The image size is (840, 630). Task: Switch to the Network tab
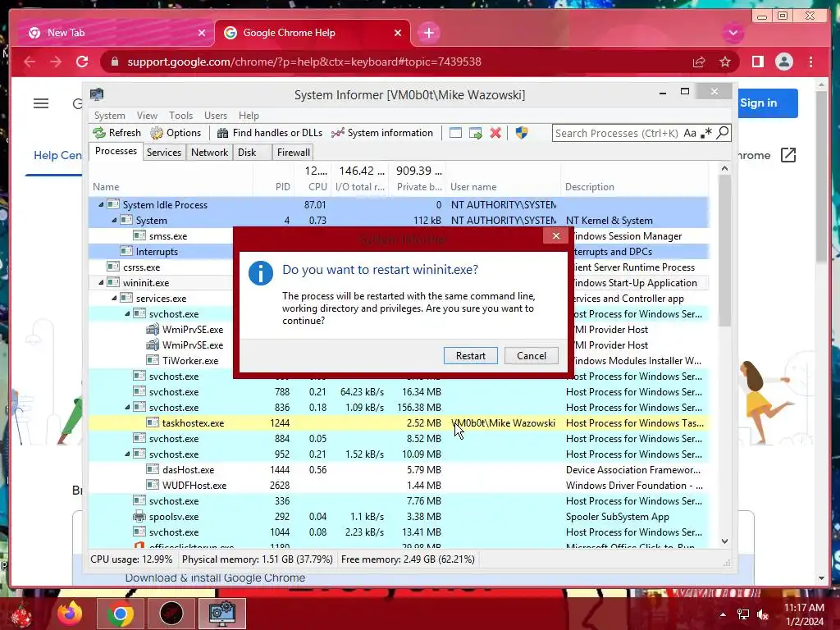[x=209, y=152]
